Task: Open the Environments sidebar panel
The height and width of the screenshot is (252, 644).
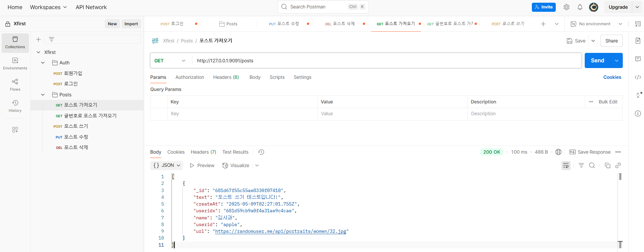Action: 15,64
